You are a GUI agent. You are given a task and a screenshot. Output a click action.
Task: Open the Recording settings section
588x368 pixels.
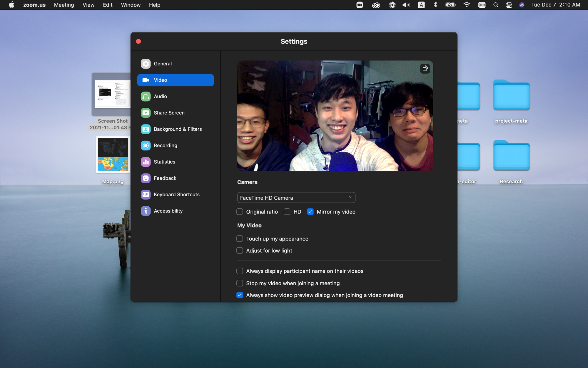(165, 145)
